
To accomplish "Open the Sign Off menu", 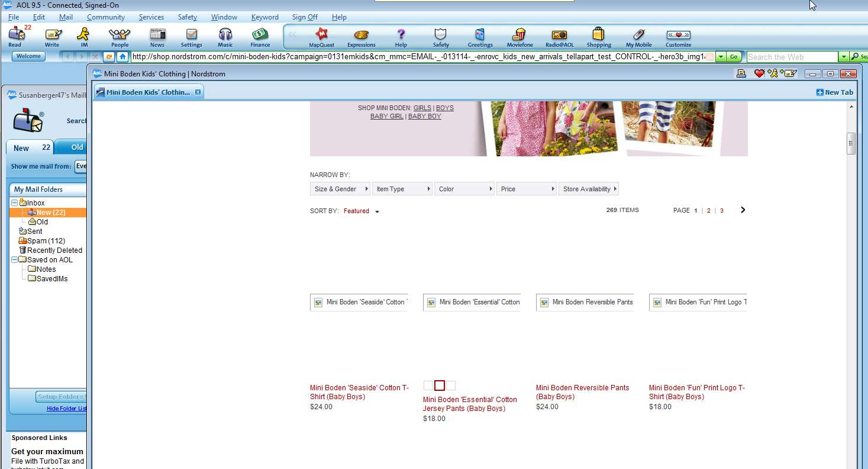I will point(305,17).
